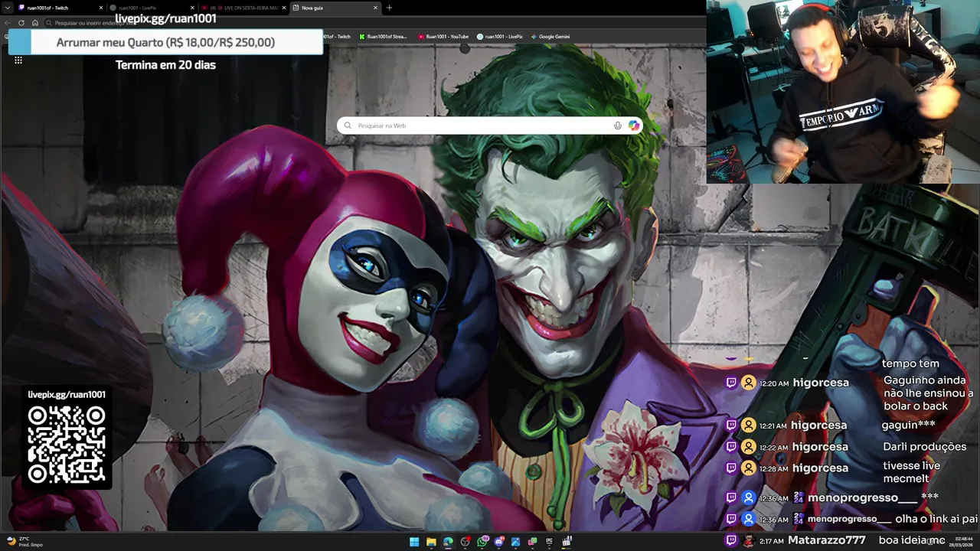The height and width of the screenshot is (551, 980).
Task: Click the Pesquisar na Web search box
Action: (x=489, y=126)
